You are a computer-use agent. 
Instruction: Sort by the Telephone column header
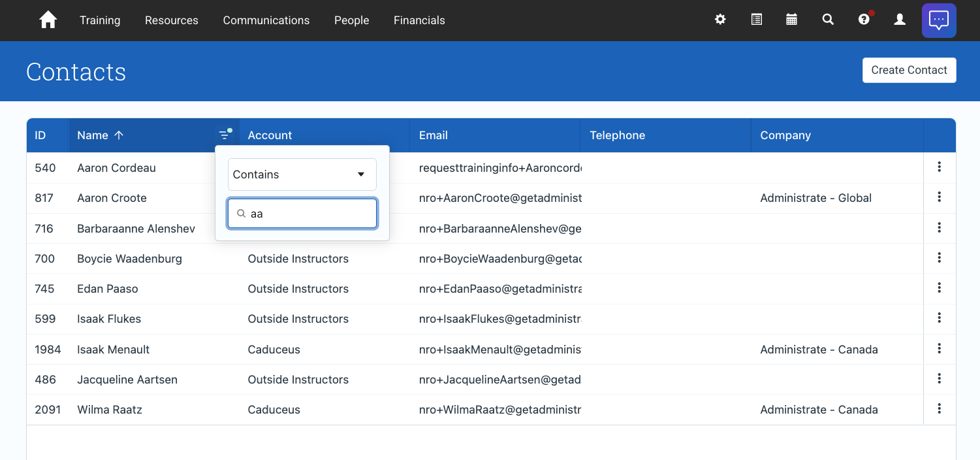[x=618, y=135]
